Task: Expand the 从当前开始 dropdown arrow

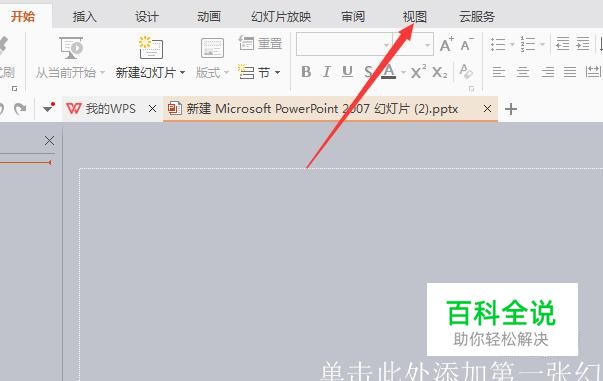Action: tap(102, 72)
